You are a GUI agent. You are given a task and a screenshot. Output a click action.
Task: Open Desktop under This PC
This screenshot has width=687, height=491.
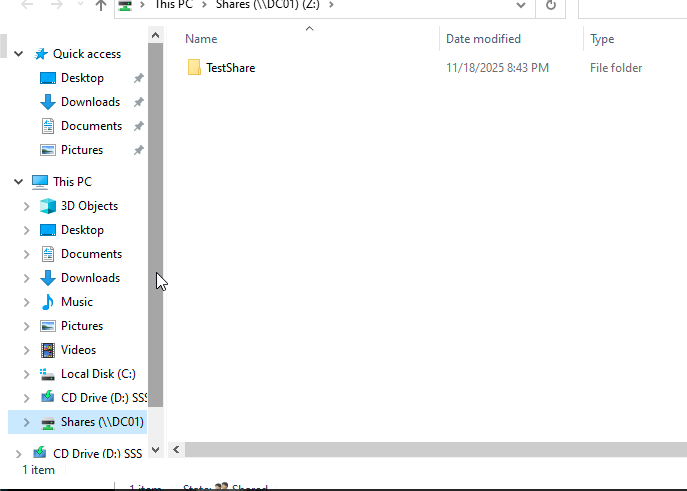coord(82,230)
